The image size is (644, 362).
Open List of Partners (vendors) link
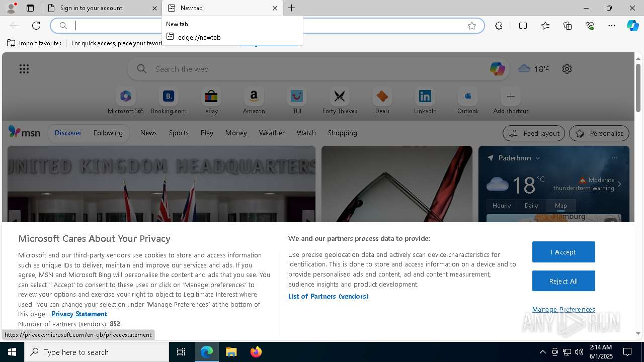click(x=328, y=296)
